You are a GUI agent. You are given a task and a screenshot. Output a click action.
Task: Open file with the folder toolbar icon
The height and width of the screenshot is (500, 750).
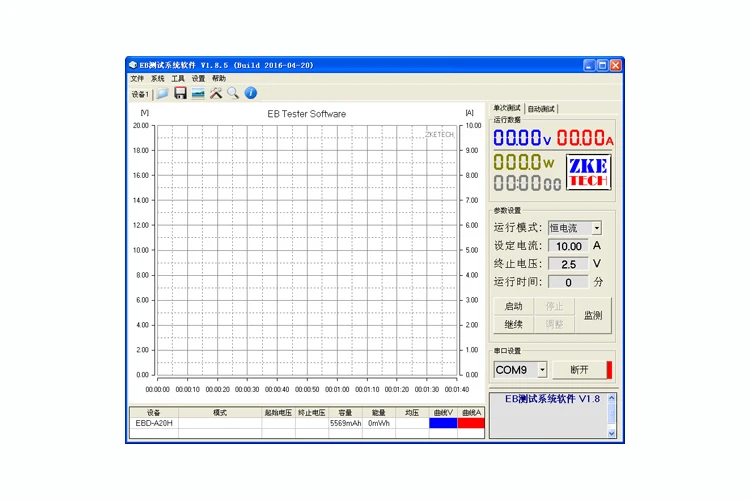coord(163,93)
